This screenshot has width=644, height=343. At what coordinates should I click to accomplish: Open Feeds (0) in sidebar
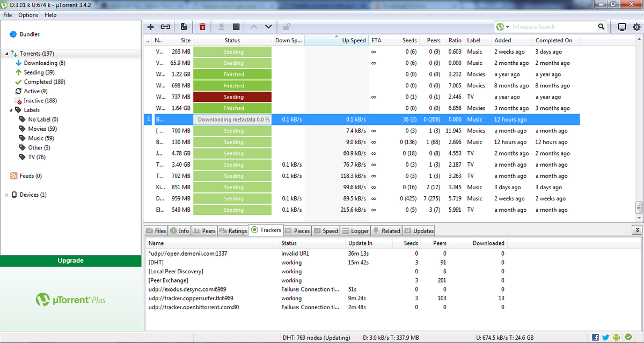[31, 176]
